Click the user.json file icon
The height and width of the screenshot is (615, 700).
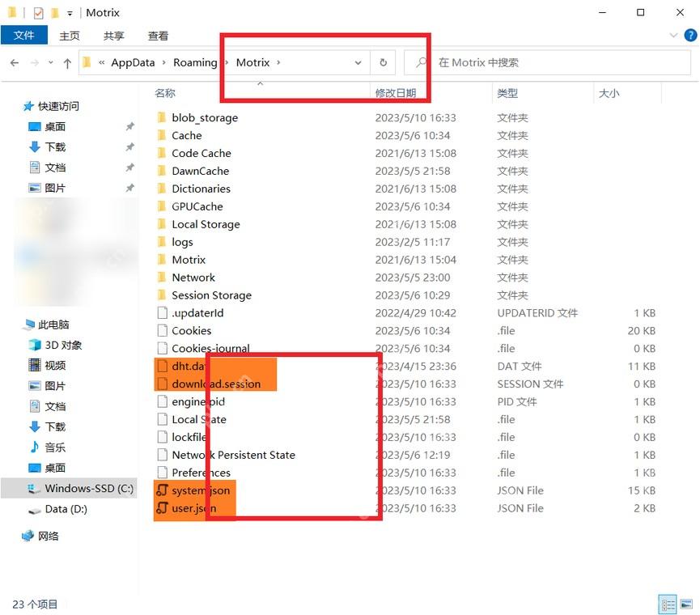(x=162, y=508)
